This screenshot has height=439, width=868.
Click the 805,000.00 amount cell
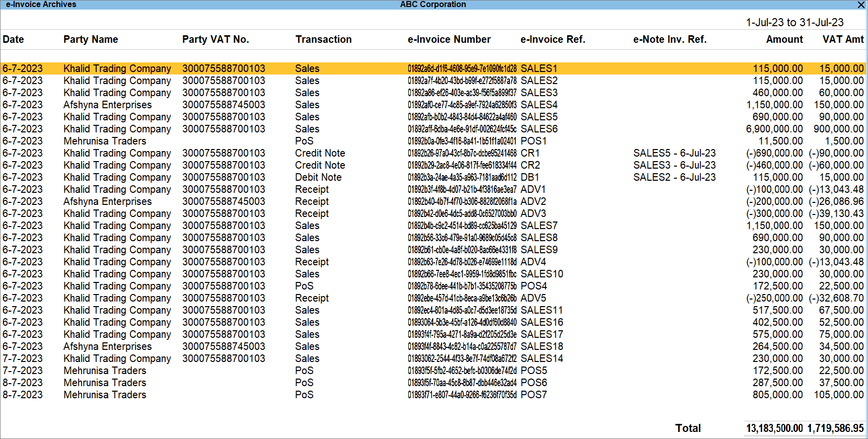778,395
